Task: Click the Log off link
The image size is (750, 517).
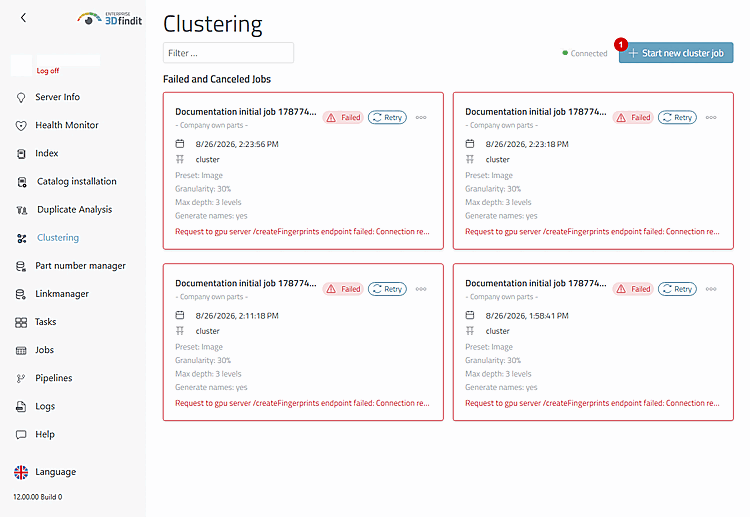Action: (x=48, y=71)
